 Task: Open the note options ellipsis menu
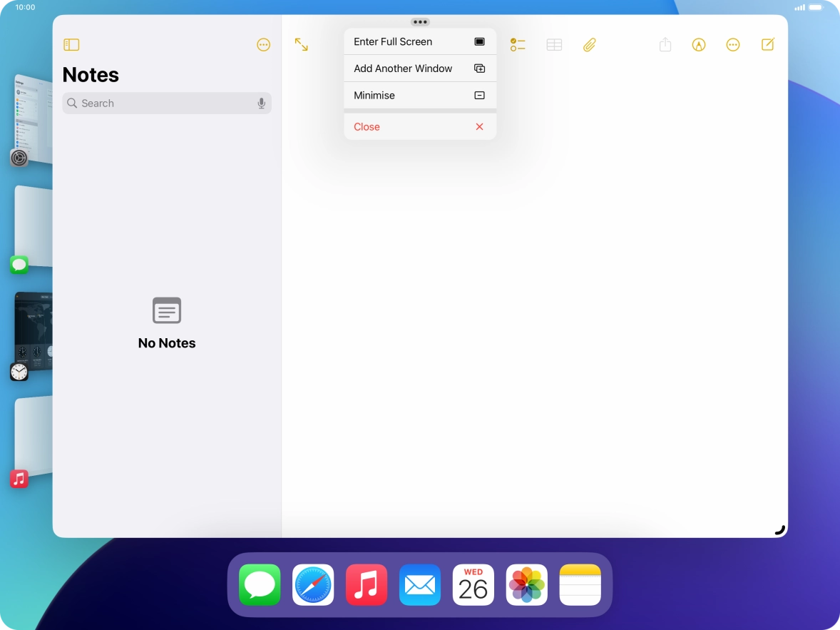click(733, 44)
